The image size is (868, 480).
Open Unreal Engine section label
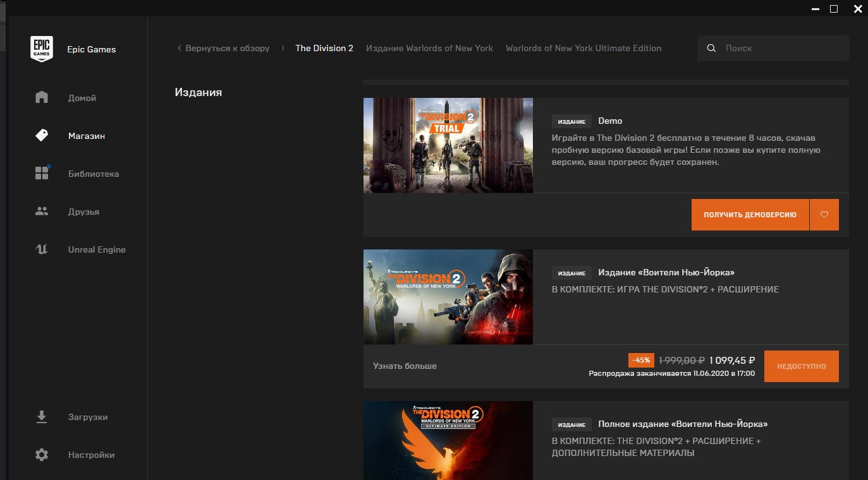(x=97, y=249)
